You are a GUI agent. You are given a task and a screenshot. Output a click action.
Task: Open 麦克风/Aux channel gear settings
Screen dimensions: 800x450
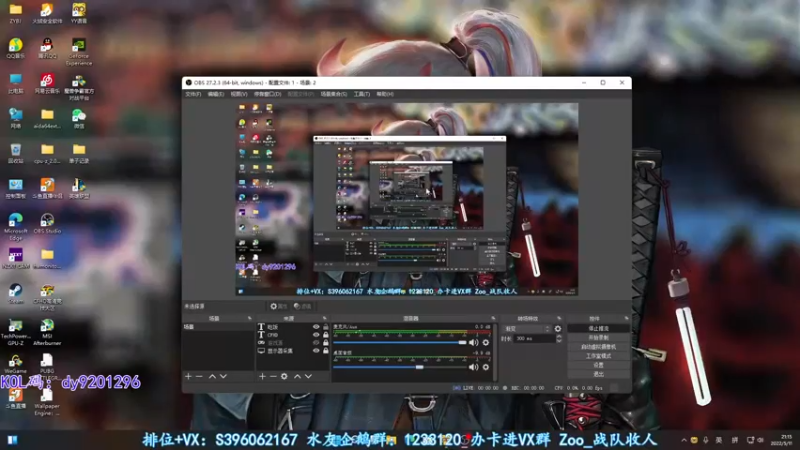point(486,342)
